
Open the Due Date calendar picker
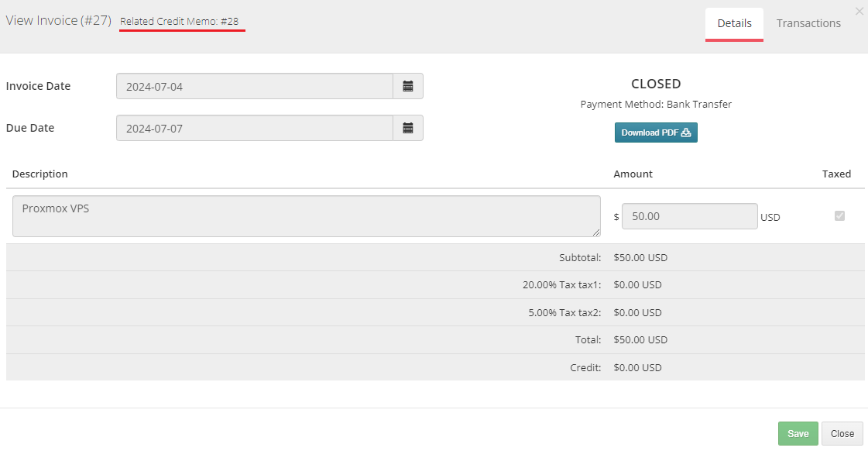[408, 128]
